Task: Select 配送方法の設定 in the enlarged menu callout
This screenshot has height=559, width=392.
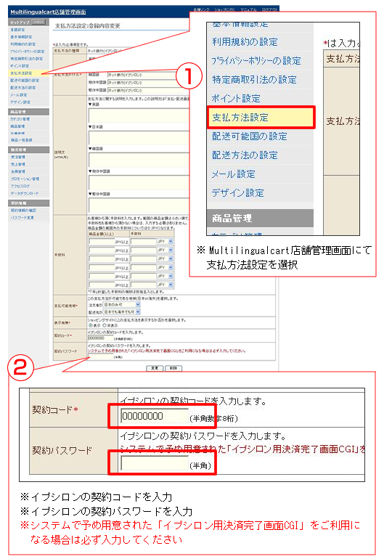Action: point(245,155)
